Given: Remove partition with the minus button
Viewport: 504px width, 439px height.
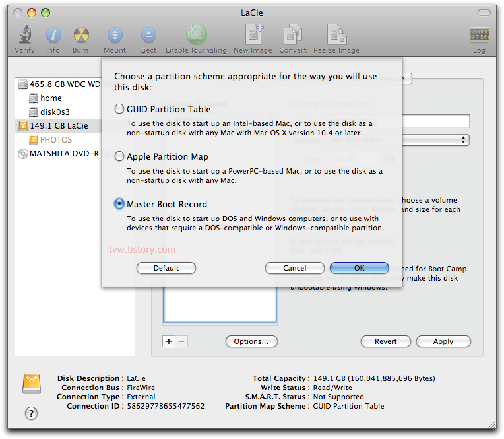Looking at the screenshot, I should point(181,341).
